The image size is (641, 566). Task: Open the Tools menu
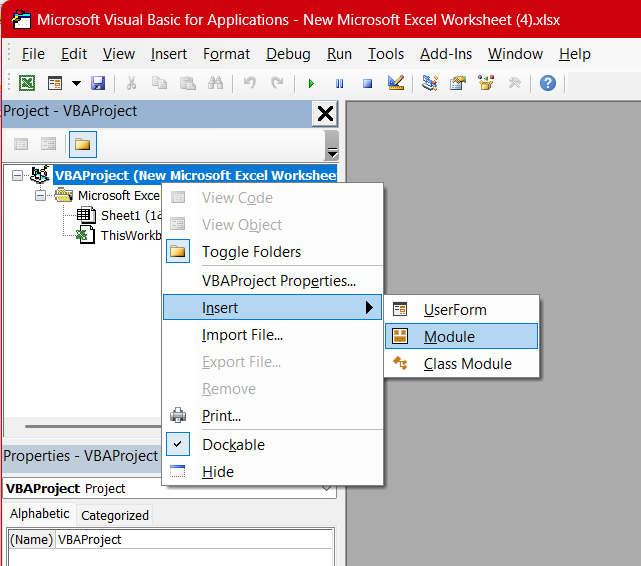click(385, 54)
